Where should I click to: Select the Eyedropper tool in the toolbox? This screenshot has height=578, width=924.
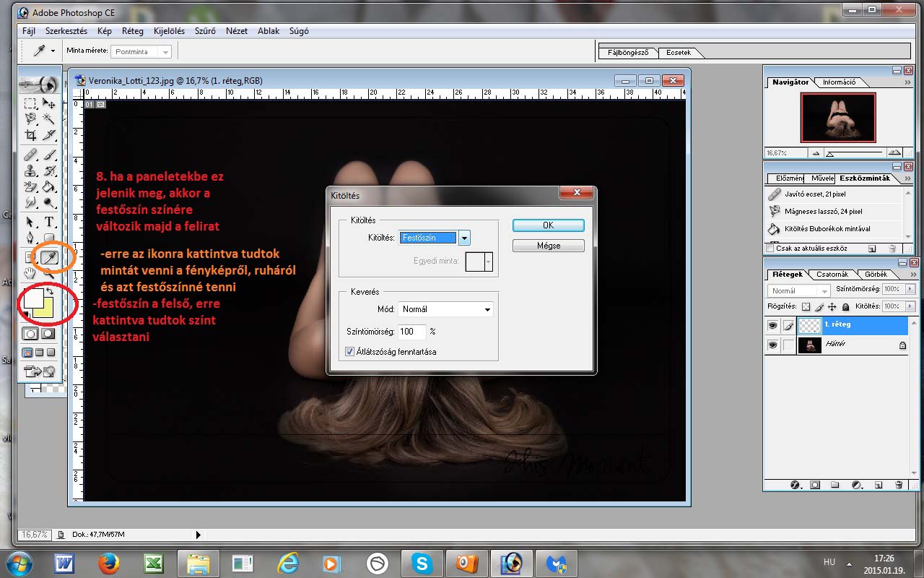coord(50,257)
